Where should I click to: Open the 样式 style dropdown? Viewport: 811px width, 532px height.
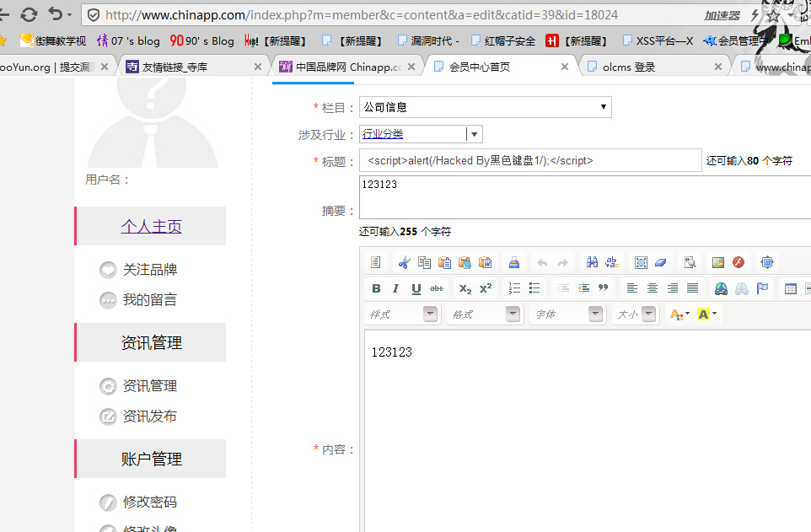403,314
